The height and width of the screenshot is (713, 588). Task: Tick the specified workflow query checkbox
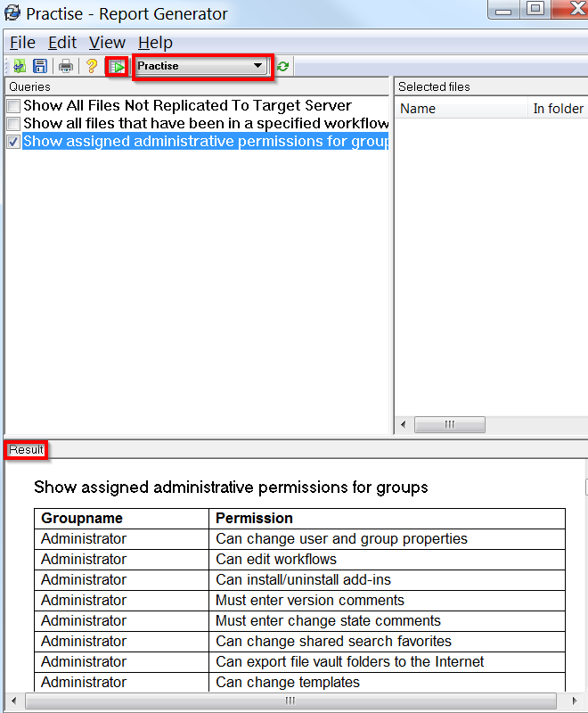(13, 124)
